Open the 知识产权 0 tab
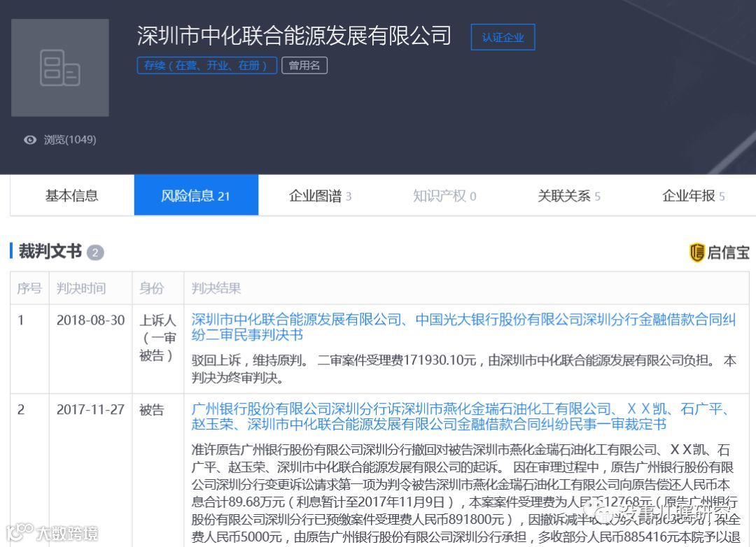This screenshot has height=547, width=756. tap(444, 196)
